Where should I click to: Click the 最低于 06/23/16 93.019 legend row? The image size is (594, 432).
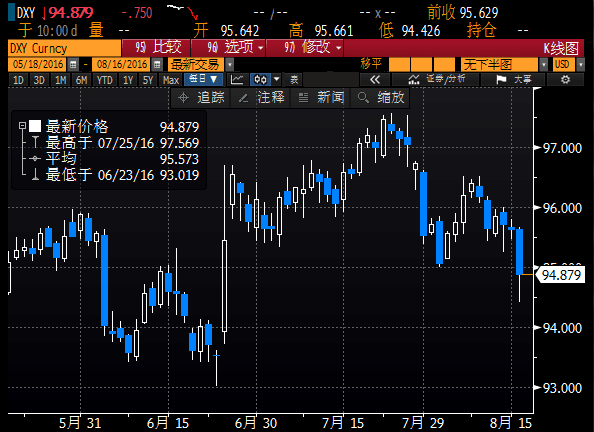114,175
